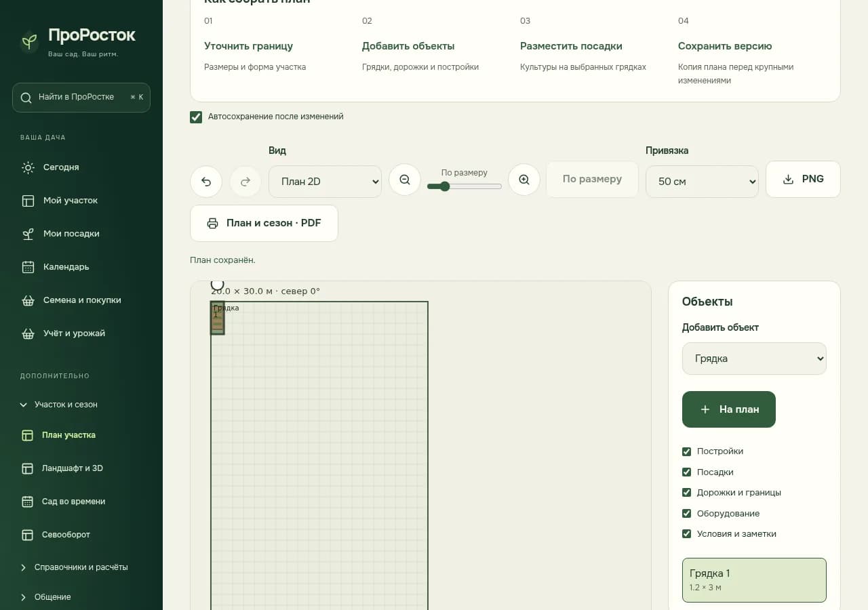The image size is (868, 610).
Task: Click the Найти в ПроРостке search field
Action: [81, 98]
